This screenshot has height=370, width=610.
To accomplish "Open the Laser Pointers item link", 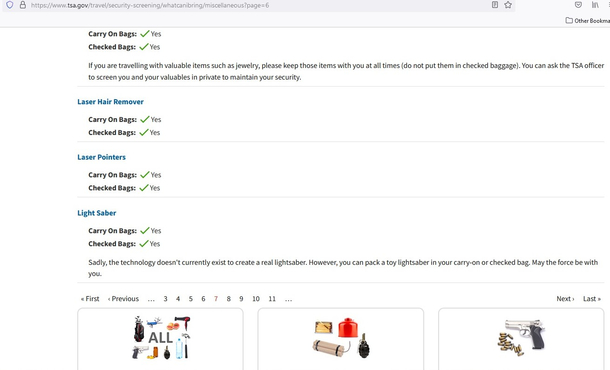I will (102, 157).
